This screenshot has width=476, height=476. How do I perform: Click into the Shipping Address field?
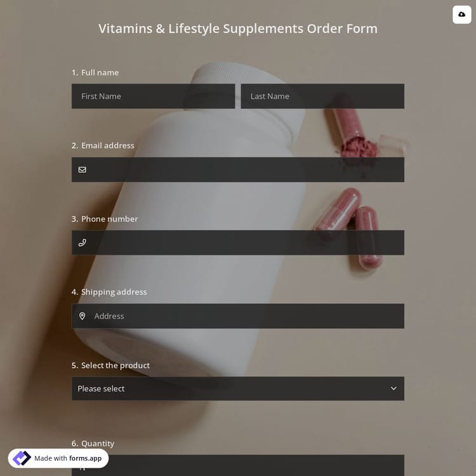point(238,316)
